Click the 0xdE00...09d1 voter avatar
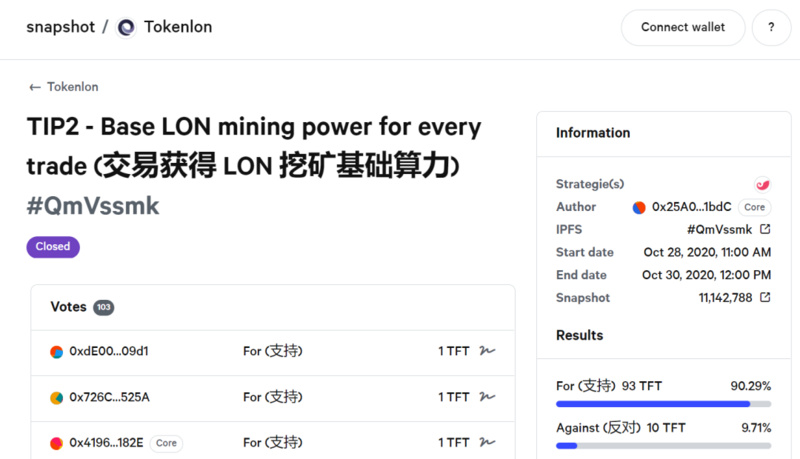The width and height of the screenshot is (800, 459). pyautogui.click(x=57, y=352)
